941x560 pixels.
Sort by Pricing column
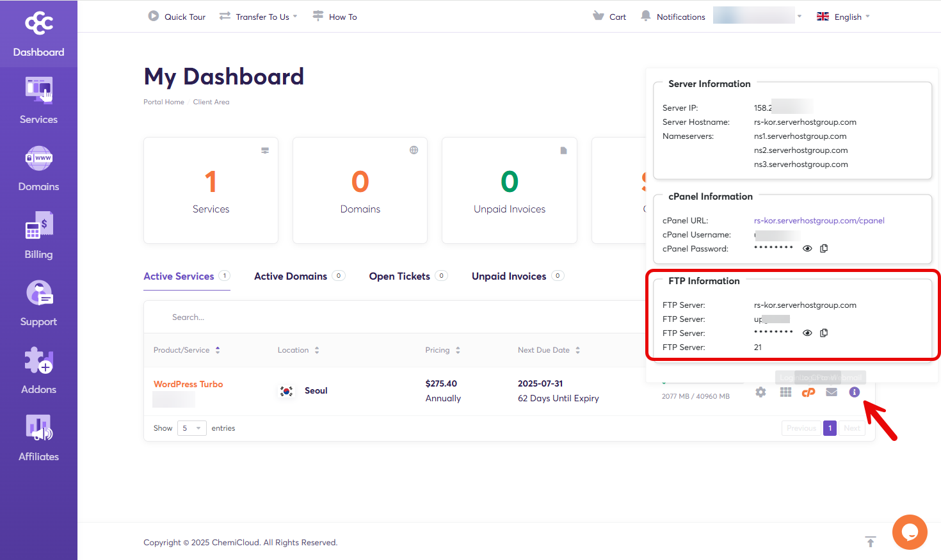click(443, 350)
